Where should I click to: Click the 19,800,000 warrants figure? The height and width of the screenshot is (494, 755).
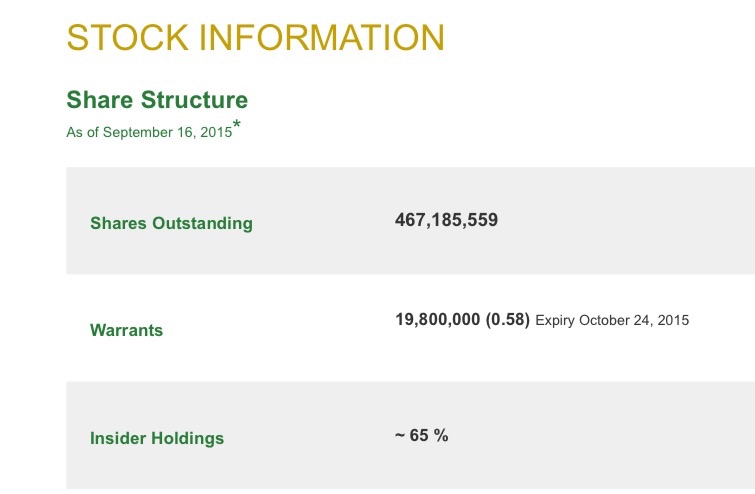pyautogui.click(x=438, y=320)
